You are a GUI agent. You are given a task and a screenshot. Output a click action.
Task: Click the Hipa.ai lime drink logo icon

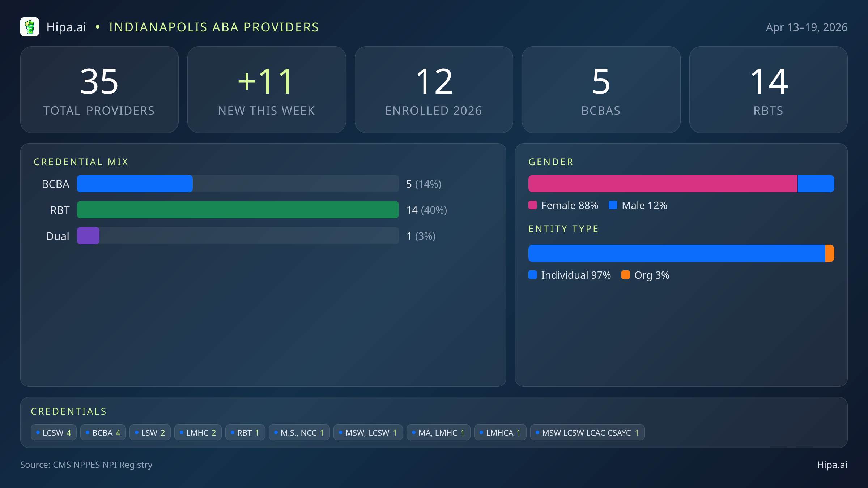(x=30, y=27)
